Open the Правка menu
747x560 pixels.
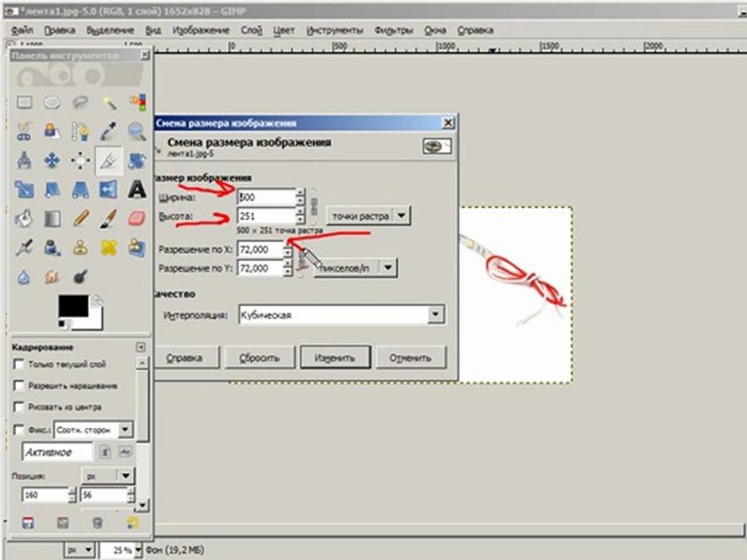pyautogui.click(x=60, y=30)
